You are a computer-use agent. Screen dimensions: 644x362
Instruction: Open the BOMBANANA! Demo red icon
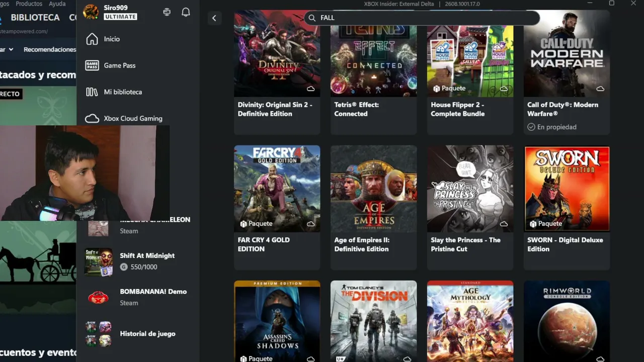(98, 297)
